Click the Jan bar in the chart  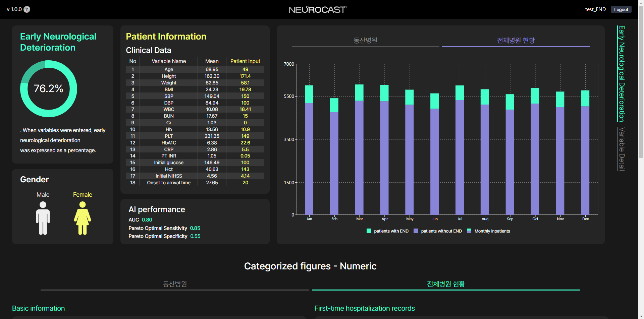(x=309, y=150)
